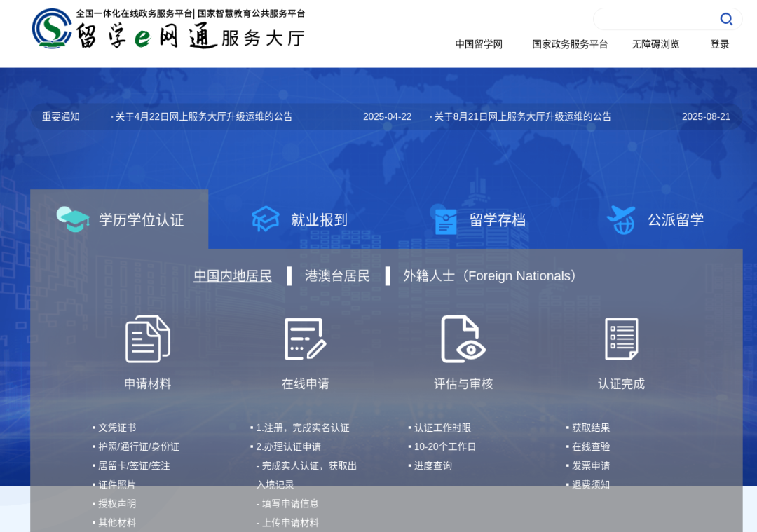Choose the 中国内地居民 option
This screenshot has width=757, height=532.
(233, 276)
